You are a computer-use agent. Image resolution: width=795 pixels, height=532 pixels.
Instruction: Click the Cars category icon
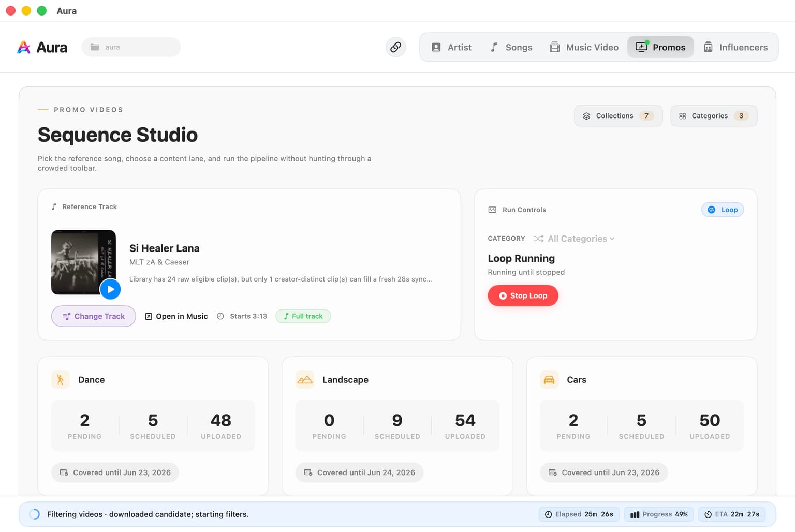(x=549, y=380)
